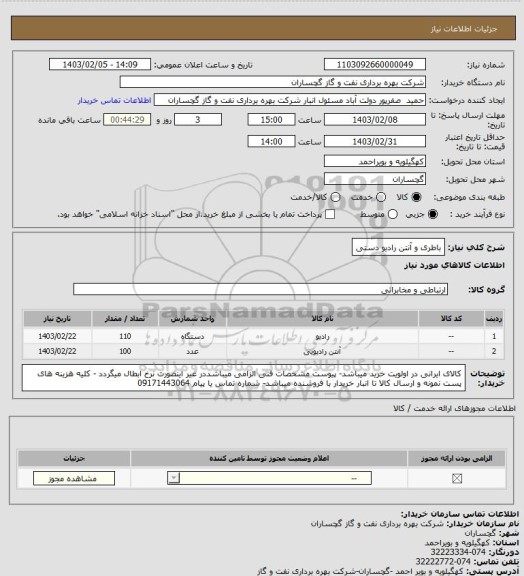Click the تاریخ نیاز column header
This screenshot has height=576, width=524.
57,318
